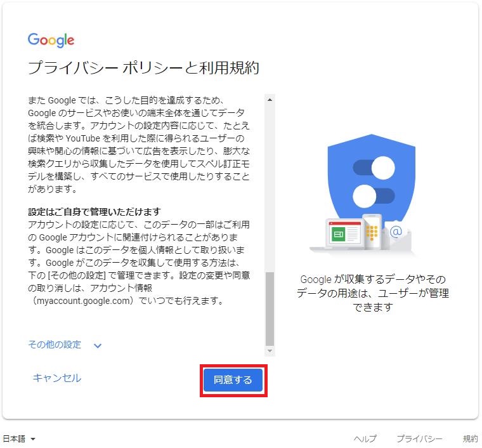Click the upper toggle graphic on shield
482x448 pixels.
374,168
